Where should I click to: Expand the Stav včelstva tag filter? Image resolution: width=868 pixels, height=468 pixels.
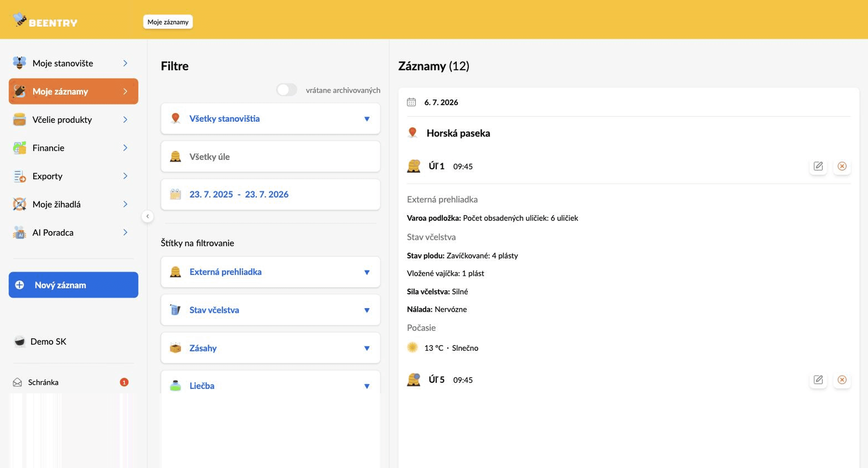tap(271, 310)
